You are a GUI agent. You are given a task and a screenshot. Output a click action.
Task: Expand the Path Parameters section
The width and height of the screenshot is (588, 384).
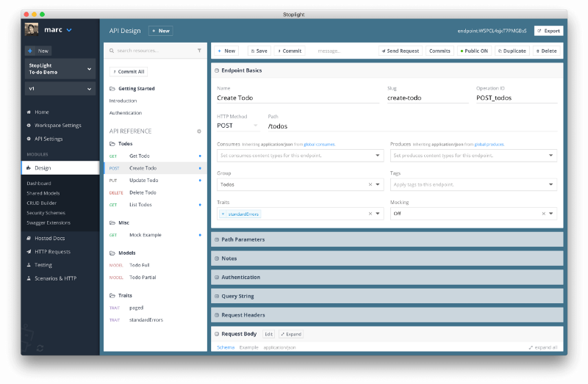tap(243, 239)
